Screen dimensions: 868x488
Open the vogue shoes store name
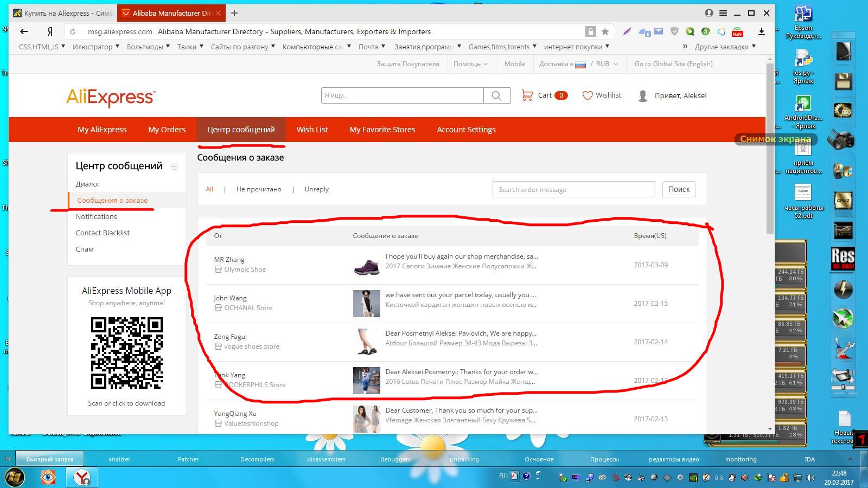pos(252,346)
